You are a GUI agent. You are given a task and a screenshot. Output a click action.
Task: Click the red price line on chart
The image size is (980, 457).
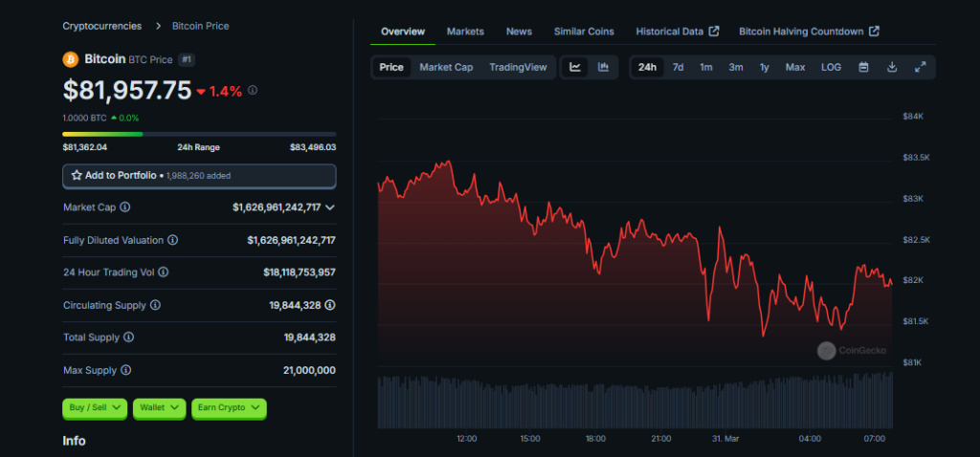(635, 249)
